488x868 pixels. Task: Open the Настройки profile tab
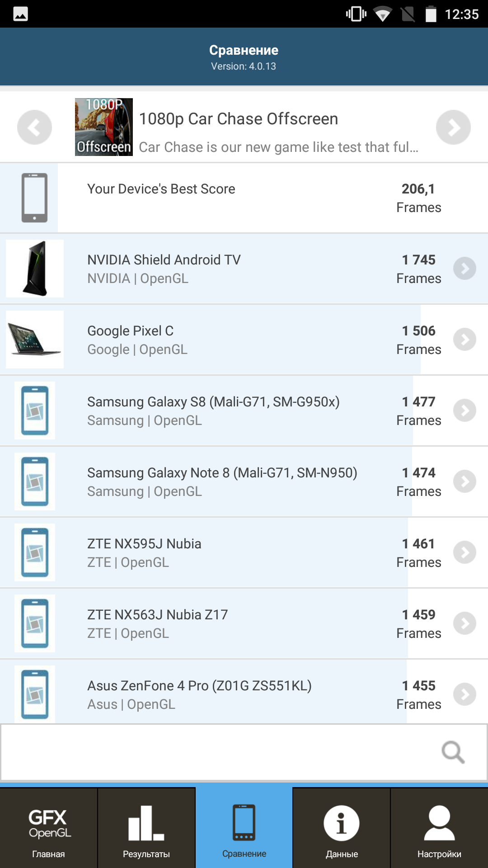439,828
